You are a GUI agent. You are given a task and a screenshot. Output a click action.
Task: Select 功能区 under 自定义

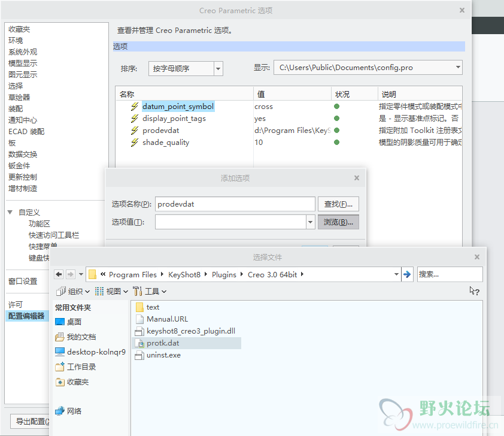(40, 224)
